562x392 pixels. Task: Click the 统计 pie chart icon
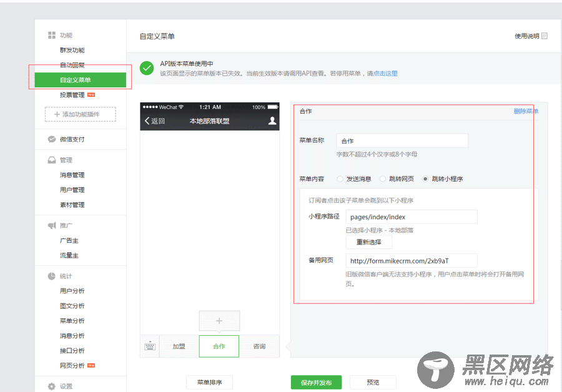(52, 276)
